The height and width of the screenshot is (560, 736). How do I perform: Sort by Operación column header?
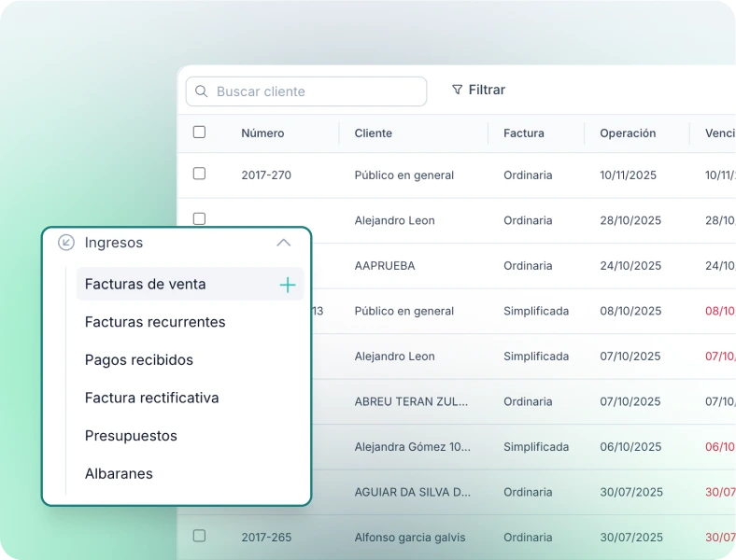(628, 133)
